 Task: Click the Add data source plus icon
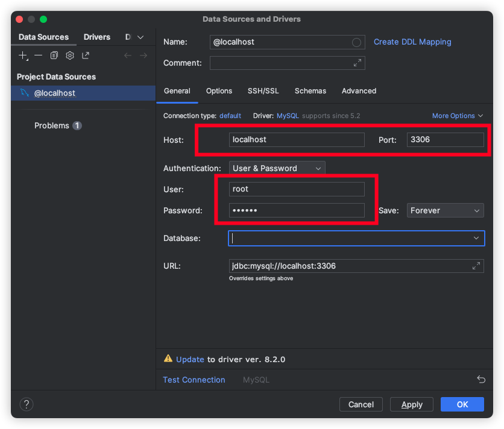pyautogui.click(x=23, y=55)
